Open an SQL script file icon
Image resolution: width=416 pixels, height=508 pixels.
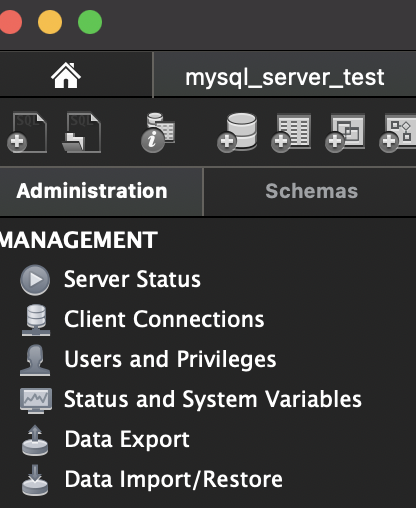(x=82, y=132)
